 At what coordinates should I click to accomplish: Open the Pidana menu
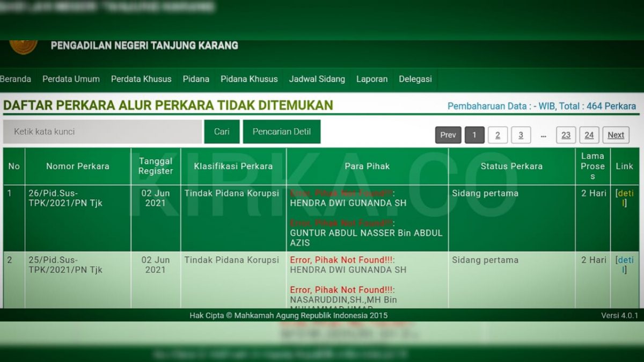coord(196,79)
